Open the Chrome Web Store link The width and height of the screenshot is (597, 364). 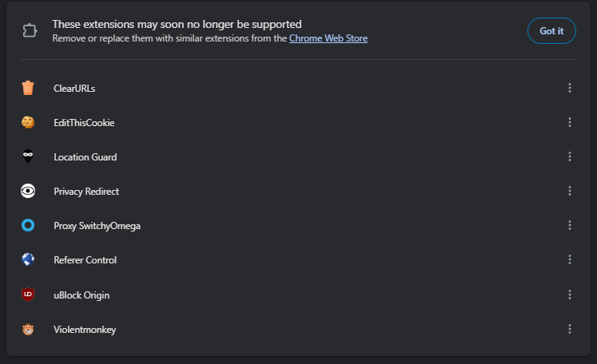(x=328, y=38)
